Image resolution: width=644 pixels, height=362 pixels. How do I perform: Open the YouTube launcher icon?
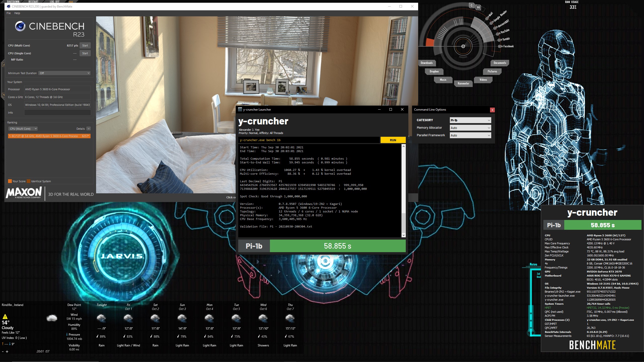(498, 34)
